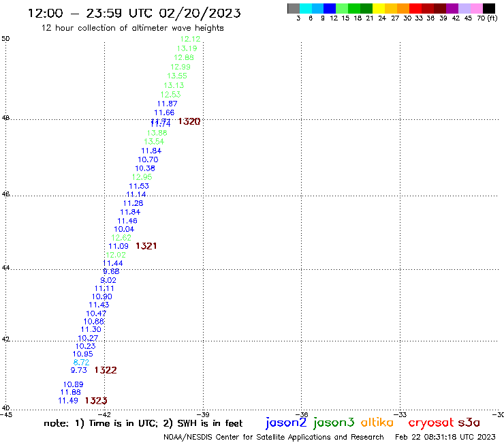Click the lavender swatch in the color scale
Screen dimensions: 504x443
(464, 9)
